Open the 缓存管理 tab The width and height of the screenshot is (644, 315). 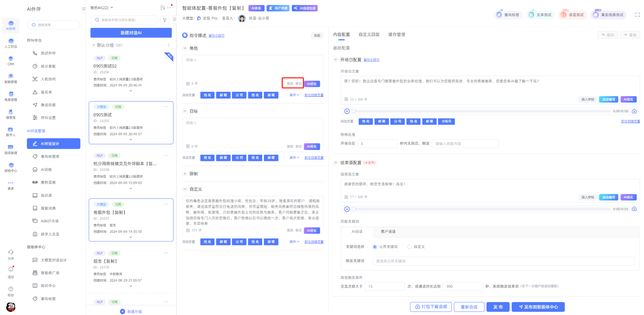click(397, 34)
